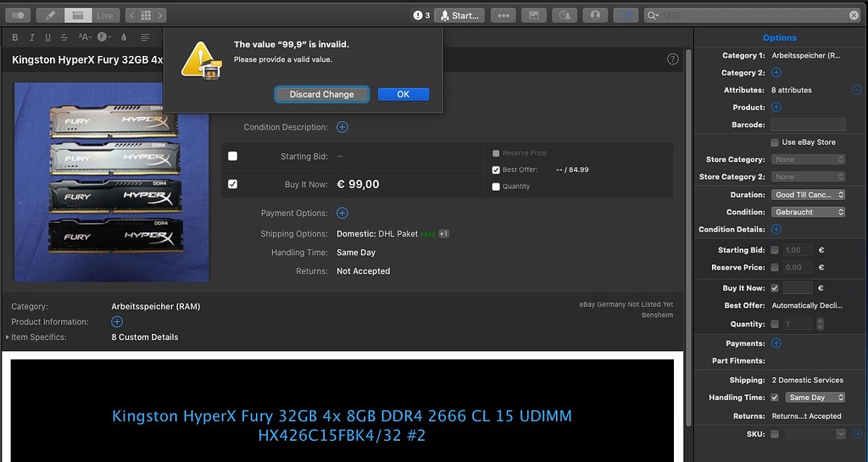Add Condition Details with plus button
Screen dimensions: 868x462
776,229
